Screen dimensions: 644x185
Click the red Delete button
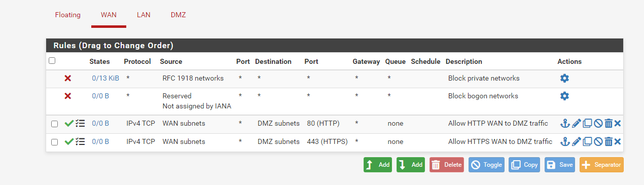pos(447,165)
